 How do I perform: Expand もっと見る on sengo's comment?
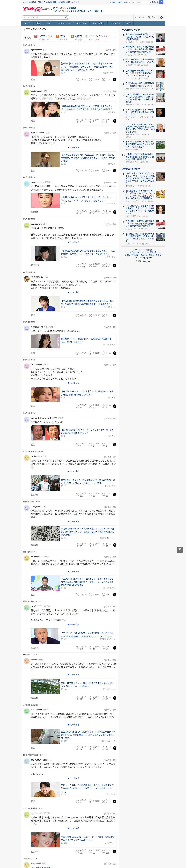point(73,522)
